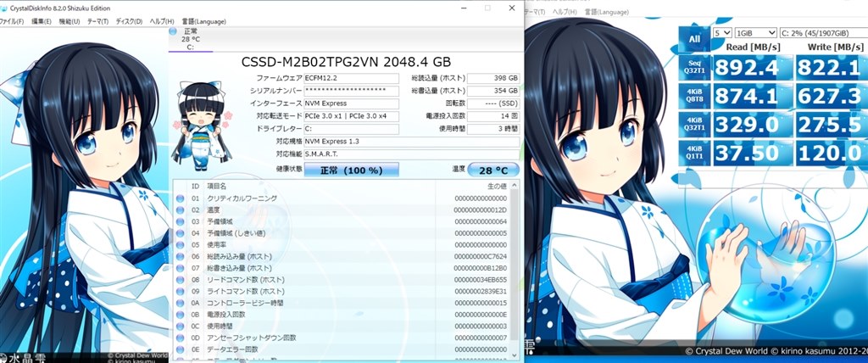Click 4KiB Q32T1 read result 329.0
This screenshot has width=868, height=363.
click(753, 125)
